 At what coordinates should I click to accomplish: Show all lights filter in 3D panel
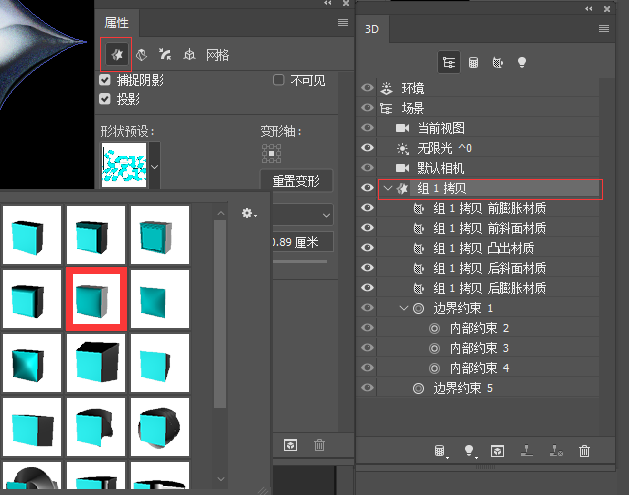pos(521,62)
